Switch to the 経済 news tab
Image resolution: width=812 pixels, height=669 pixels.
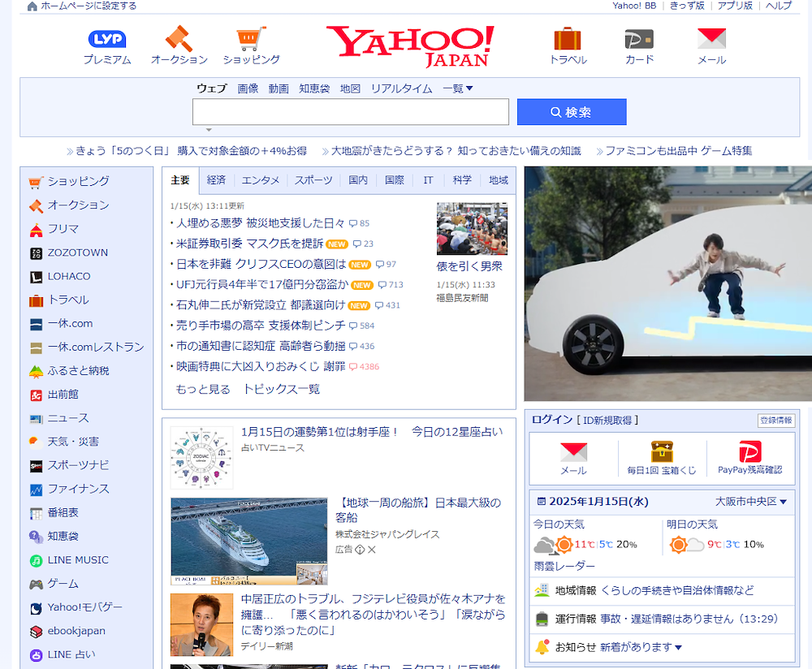[216, 180]
